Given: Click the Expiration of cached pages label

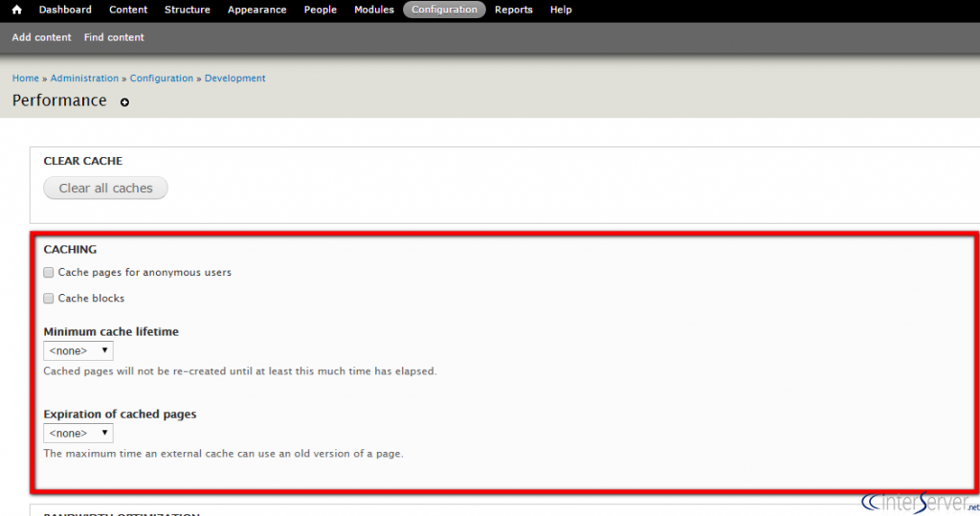Looking at the screenshot, I should (x=120, y=415).
